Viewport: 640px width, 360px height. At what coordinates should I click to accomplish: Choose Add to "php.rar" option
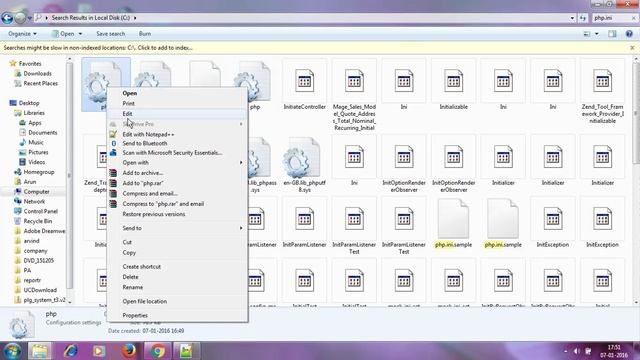[x=177, y=183]
